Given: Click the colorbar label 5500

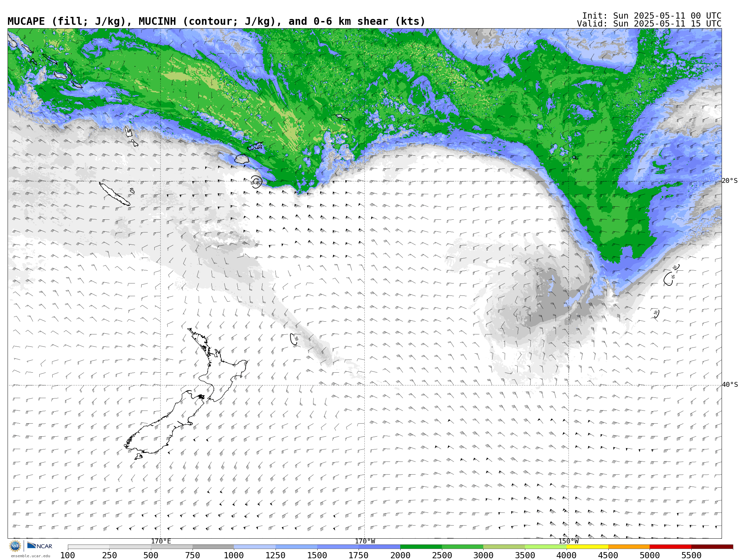Looking at the screenshot, I should click(x=691, y=555).
